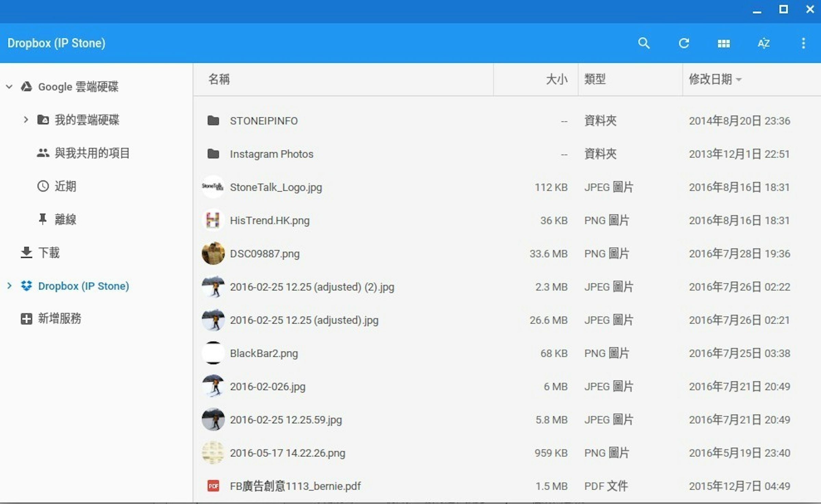
Task: Click the Dropbox logo icon in sidebar
Action: click(26, 286)
